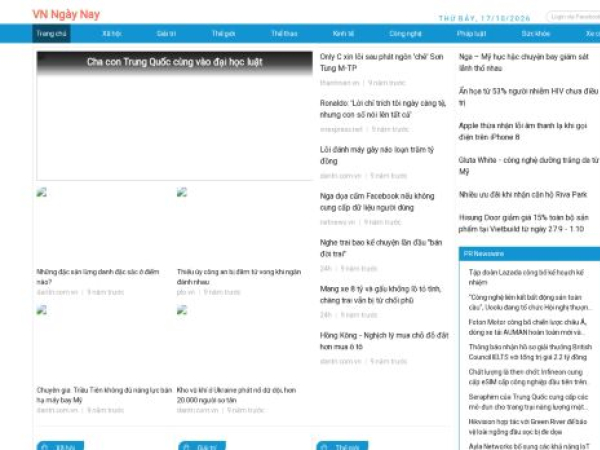Open Nga dọa cấm Facebook article

[x=377, y=202]
